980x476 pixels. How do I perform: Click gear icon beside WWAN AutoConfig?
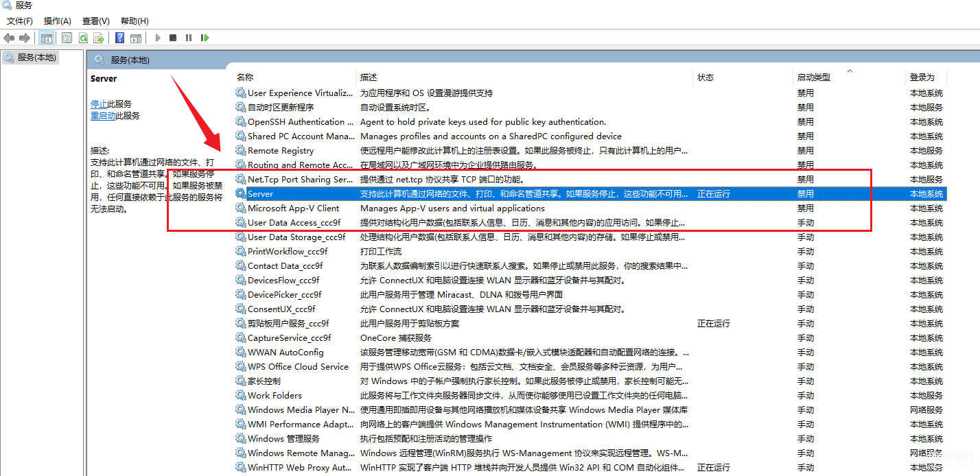pos(240,352)
